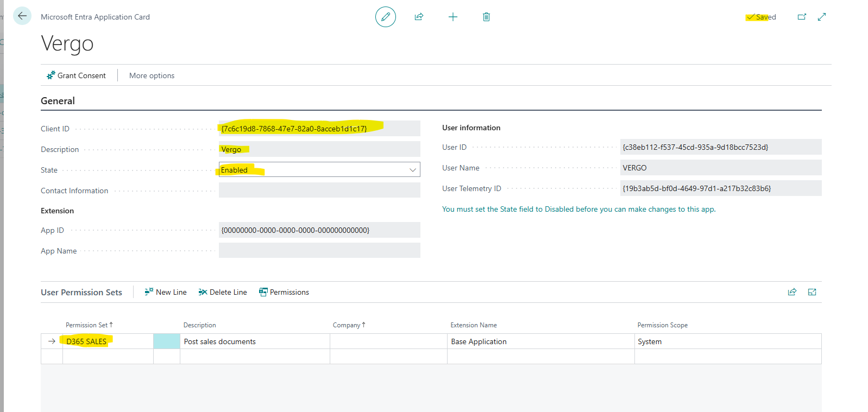Screen dimensions: 868x412
Task: Click the App ID field
Action: (319, 230)
